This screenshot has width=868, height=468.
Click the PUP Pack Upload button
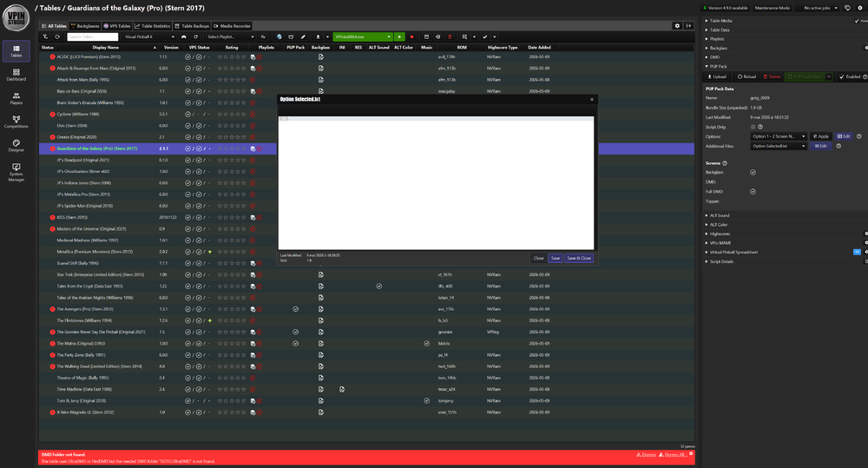(x=717, y=76)
